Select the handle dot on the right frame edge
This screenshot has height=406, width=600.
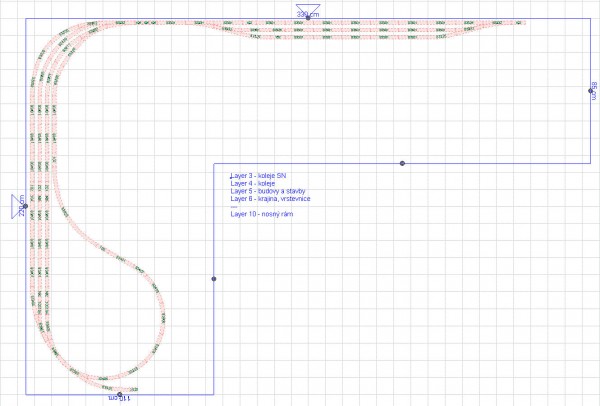click(591, 91)
